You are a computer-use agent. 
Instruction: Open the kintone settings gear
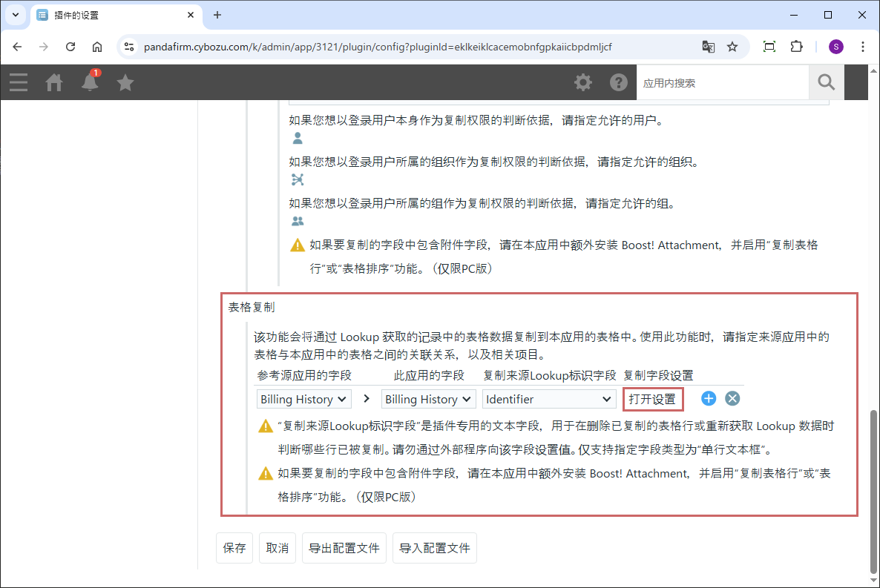click(583, 82)
